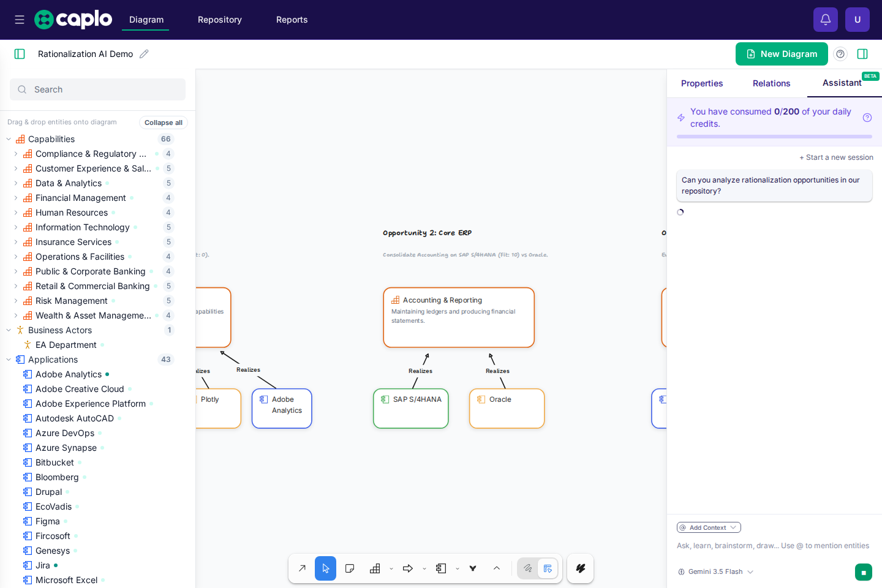Stop the assistant response
The width and height of the screenshot is (882, 588).
click(864, 573)
